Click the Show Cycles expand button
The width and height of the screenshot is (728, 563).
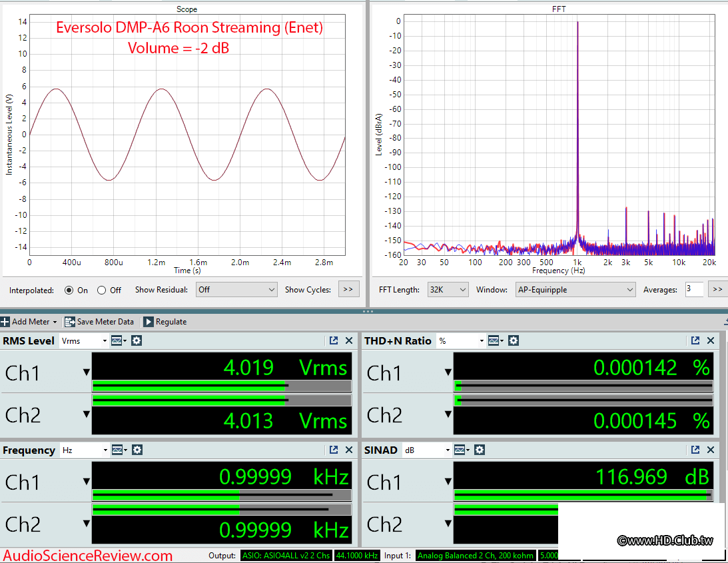coord(348,289)
